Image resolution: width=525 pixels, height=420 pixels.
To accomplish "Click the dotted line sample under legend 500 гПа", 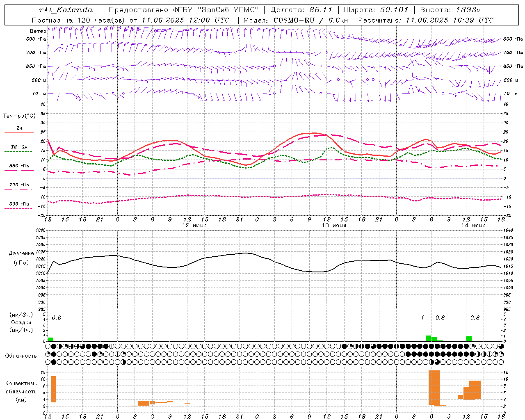I will pos(18,208).
